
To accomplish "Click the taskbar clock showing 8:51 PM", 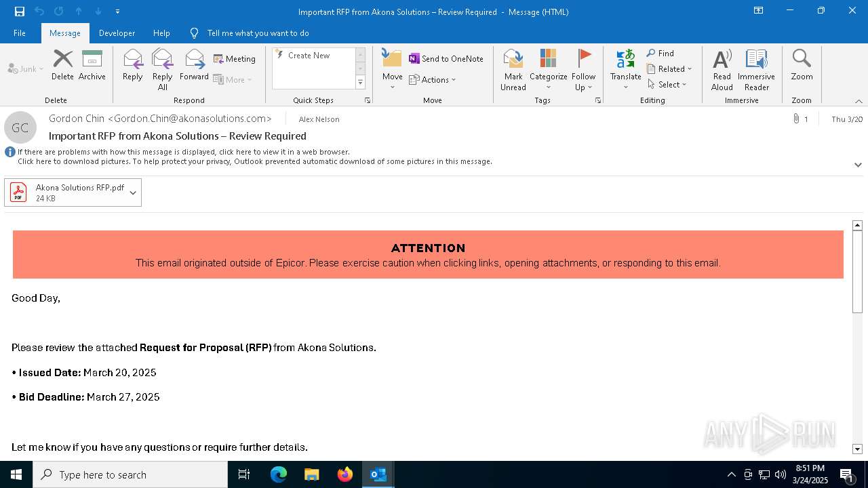I will pos(810,474).
